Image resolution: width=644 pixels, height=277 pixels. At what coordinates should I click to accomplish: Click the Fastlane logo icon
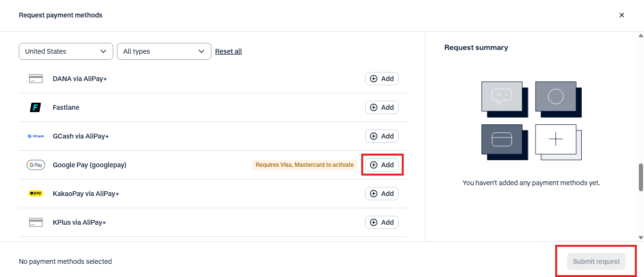[36, 107]
